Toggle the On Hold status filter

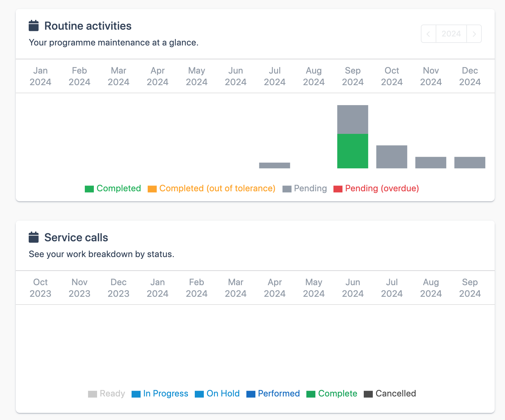click(x=223, y=394)
